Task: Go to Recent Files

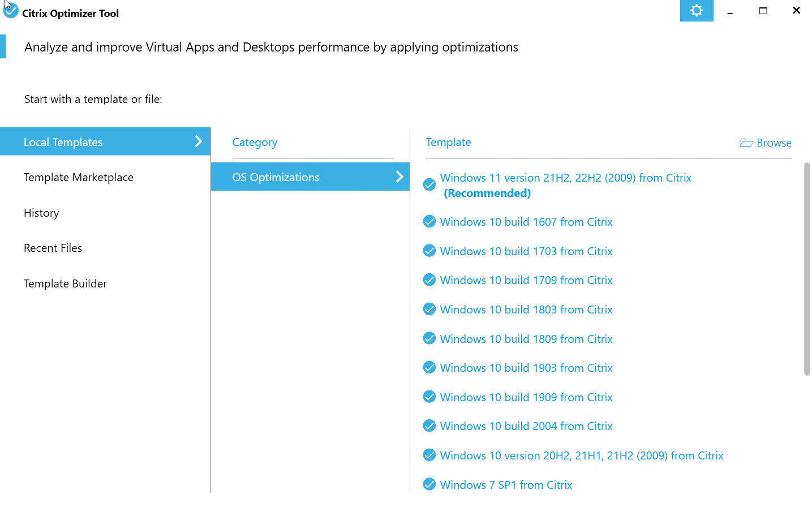Action: tap(53, 248)
